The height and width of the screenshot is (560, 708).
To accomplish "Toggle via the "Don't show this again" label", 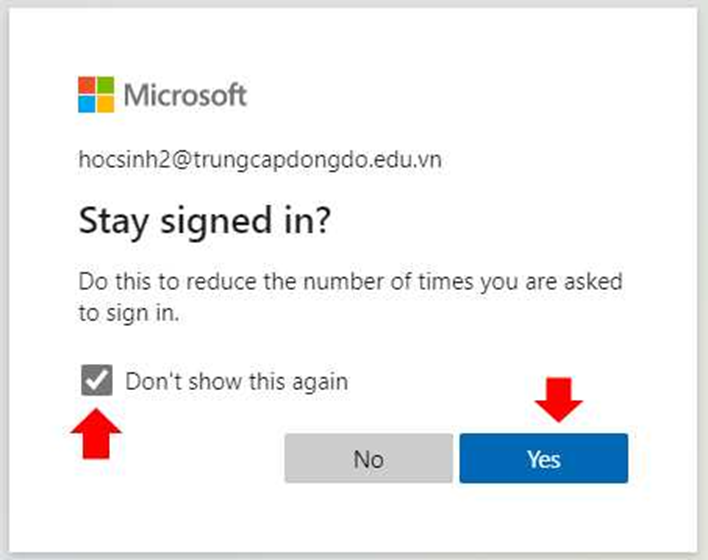I will coord(237,382).
